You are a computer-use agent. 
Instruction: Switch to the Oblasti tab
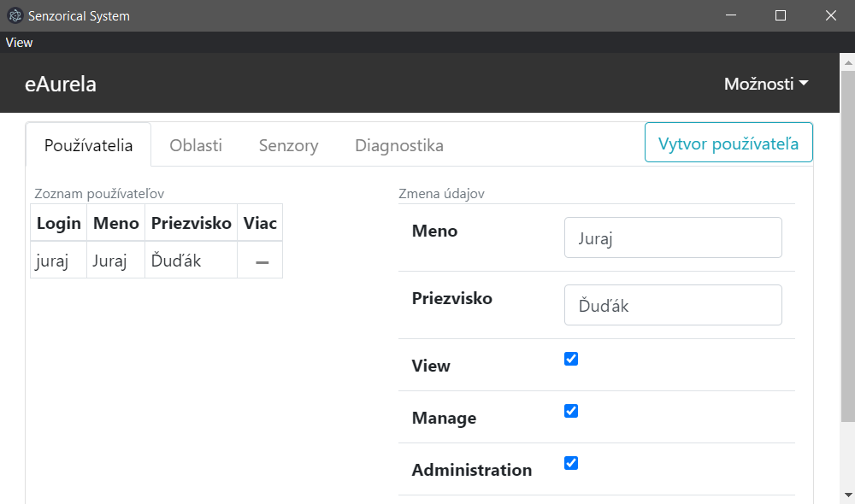click(196, 145)
